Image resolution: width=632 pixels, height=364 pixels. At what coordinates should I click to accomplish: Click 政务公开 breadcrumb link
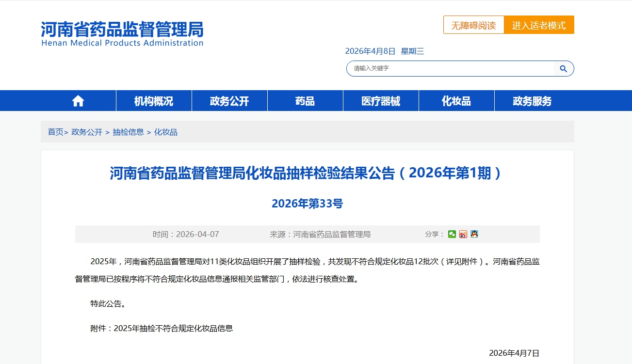click(x=87, y=132)
